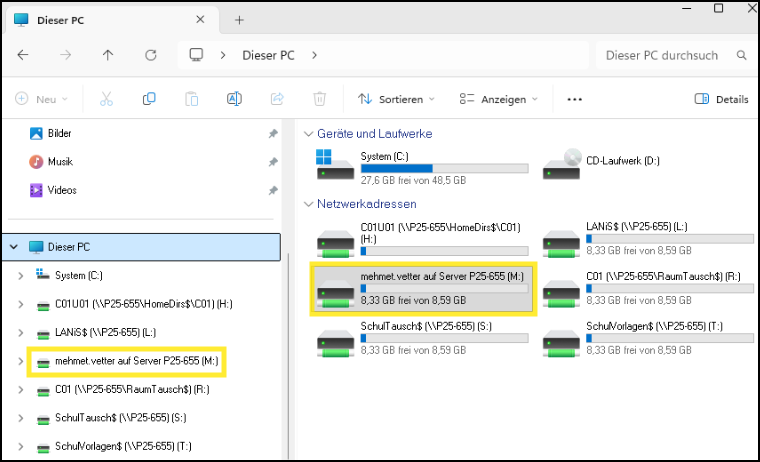This screenshot has height=462, width=760.
Task: Expand System (C:) in the navigation tree
Action: click(20, 275)
